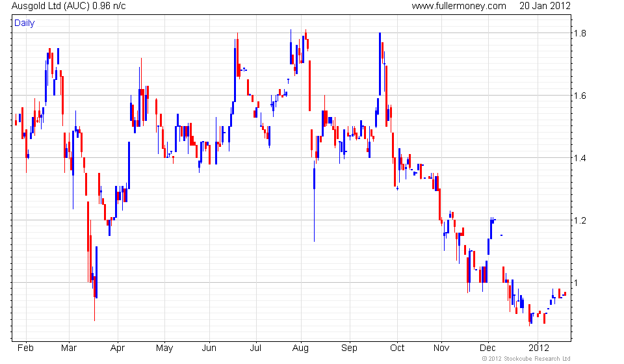Click the 2012 year label

point(538,348)
